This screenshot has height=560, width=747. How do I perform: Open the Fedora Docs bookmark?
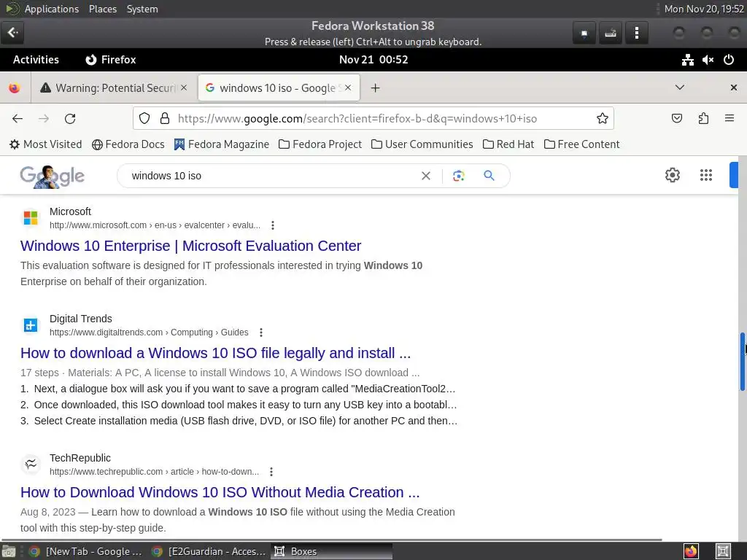tap(128, 144)
